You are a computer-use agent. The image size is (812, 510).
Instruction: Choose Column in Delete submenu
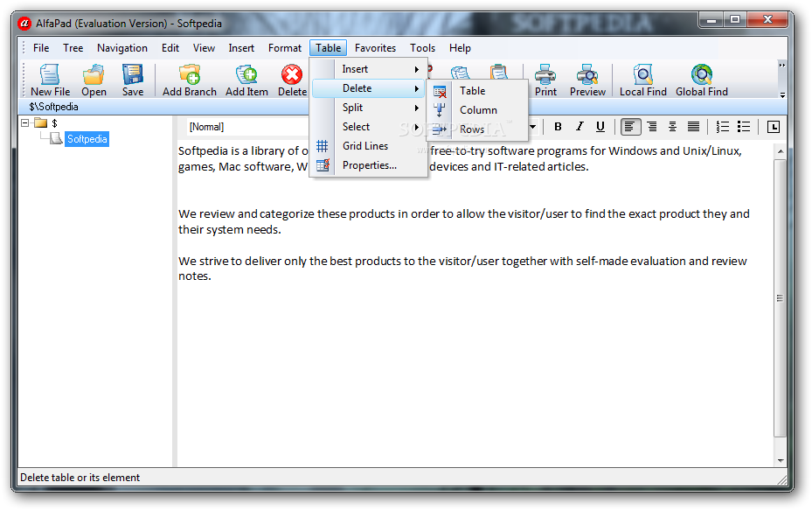[x=477, y=110]
